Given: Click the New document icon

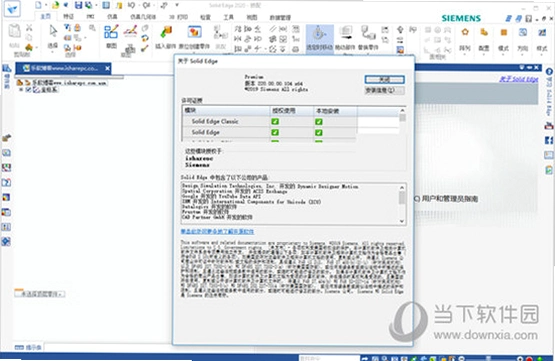Looking at the screenshot, I should [x=38, y=5].
